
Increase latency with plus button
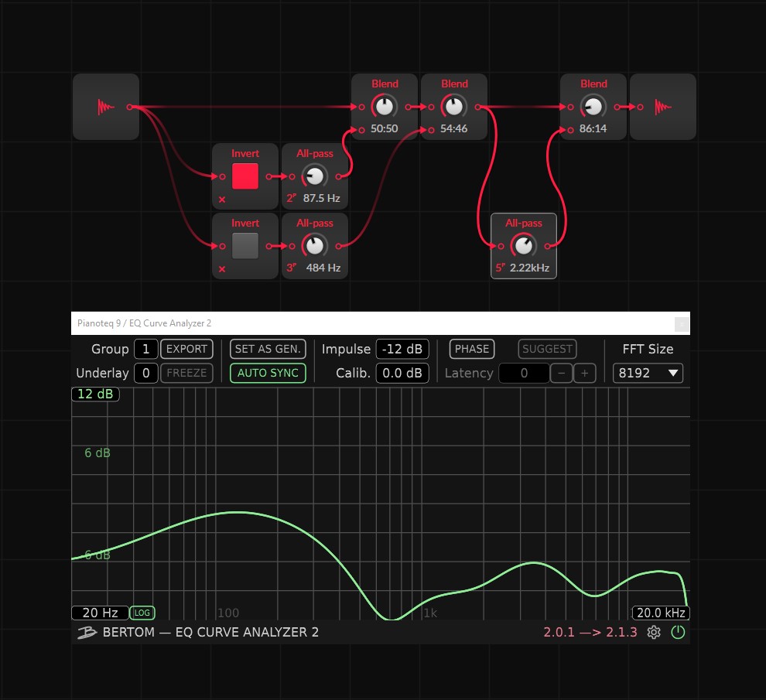(x=584, y=373)
